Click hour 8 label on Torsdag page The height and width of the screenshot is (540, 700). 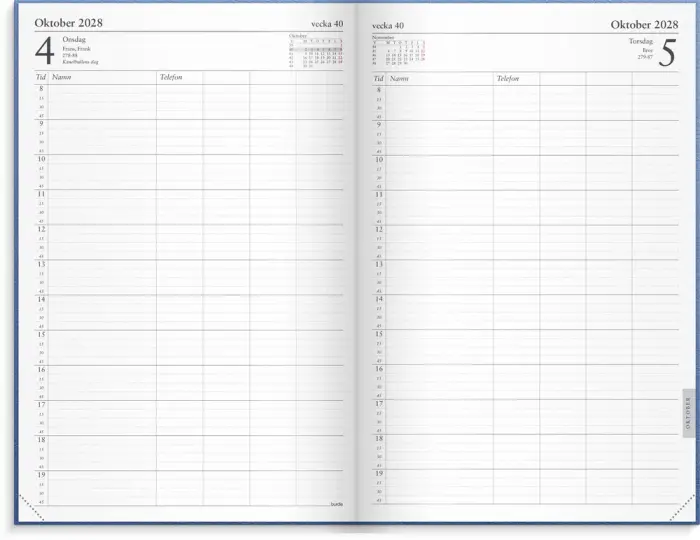coord(379,90)
